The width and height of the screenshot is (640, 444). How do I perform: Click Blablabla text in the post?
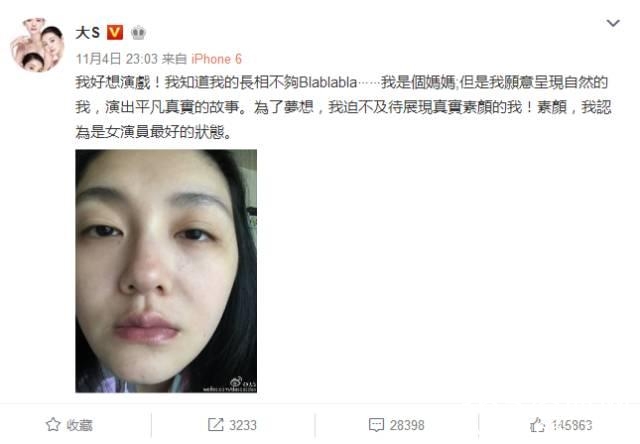328,82
